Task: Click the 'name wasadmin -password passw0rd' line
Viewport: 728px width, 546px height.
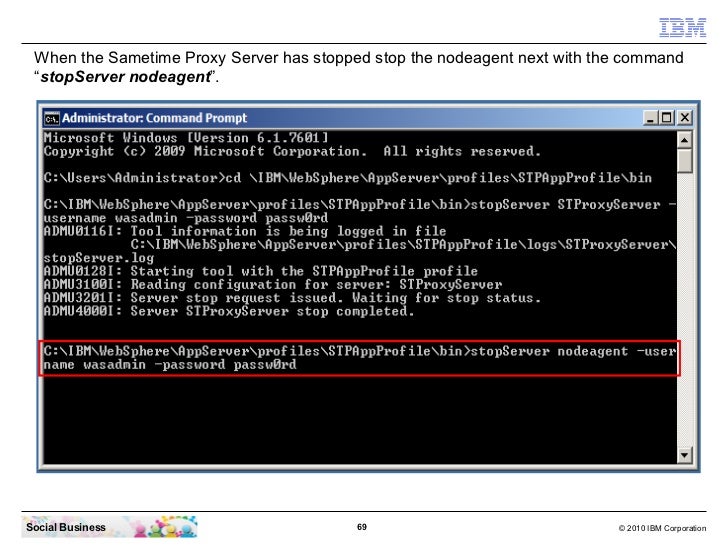Action: [x=170, y=365]
